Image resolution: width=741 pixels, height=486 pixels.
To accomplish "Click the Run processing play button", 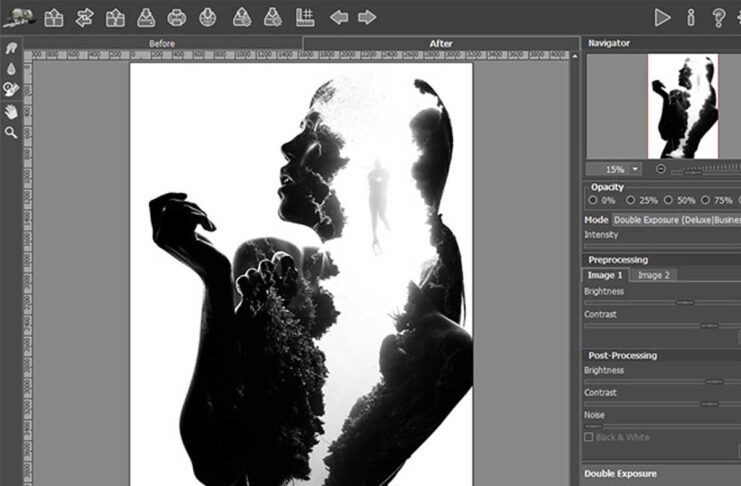I will [x=662, y=17].
